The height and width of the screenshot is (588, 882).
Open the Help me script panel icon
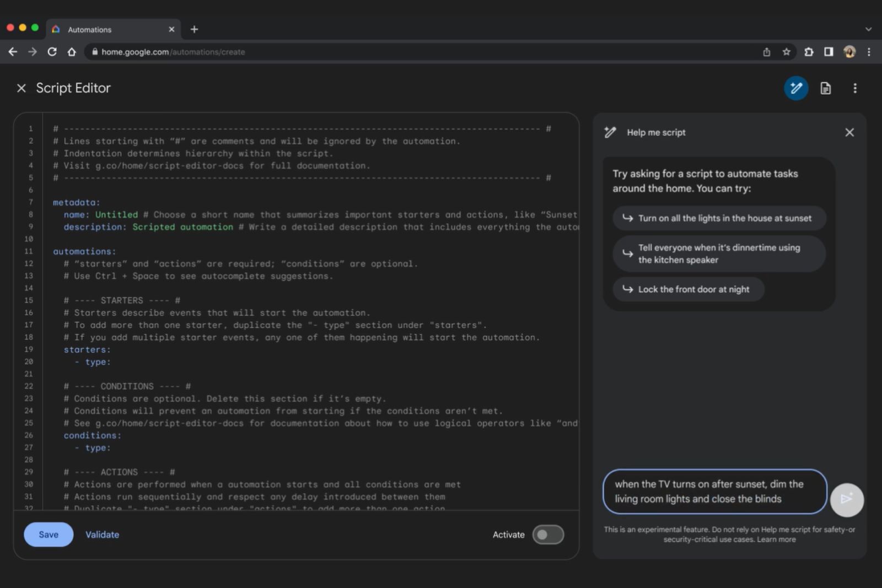796,88
